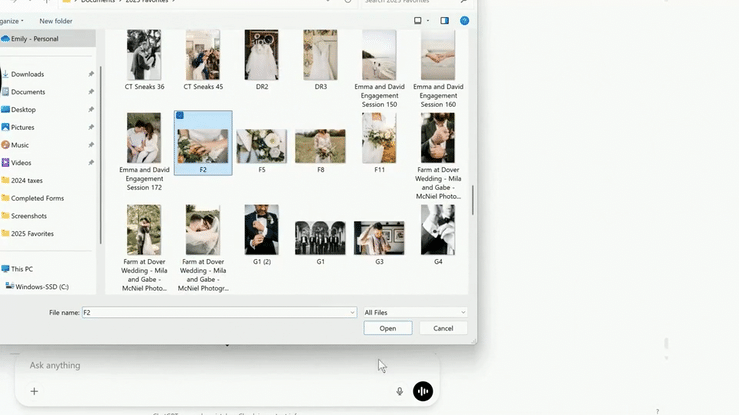Click the Completed Forms folder icon
Image resolution: width=739 pixels, height=415 pixels.
5,198
